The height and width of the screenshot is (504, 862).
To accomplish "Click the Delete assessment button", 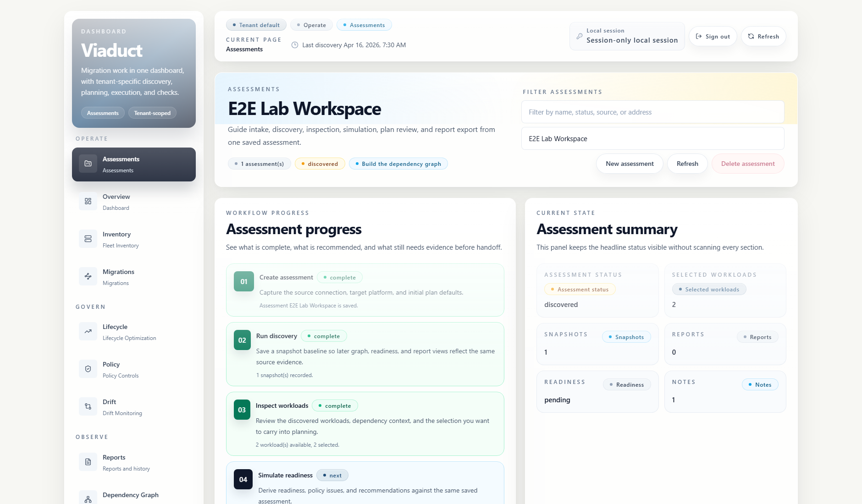I will [748, 164].
